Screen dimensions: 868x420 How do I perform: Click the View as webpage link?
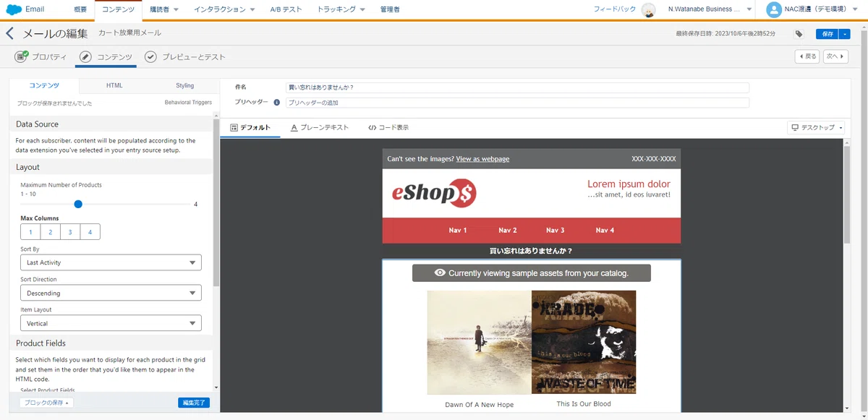(482, 159)
